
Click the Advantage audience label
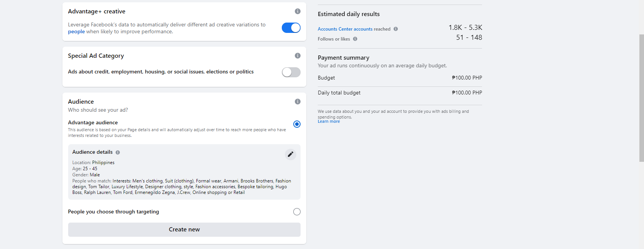click(93, 123)
